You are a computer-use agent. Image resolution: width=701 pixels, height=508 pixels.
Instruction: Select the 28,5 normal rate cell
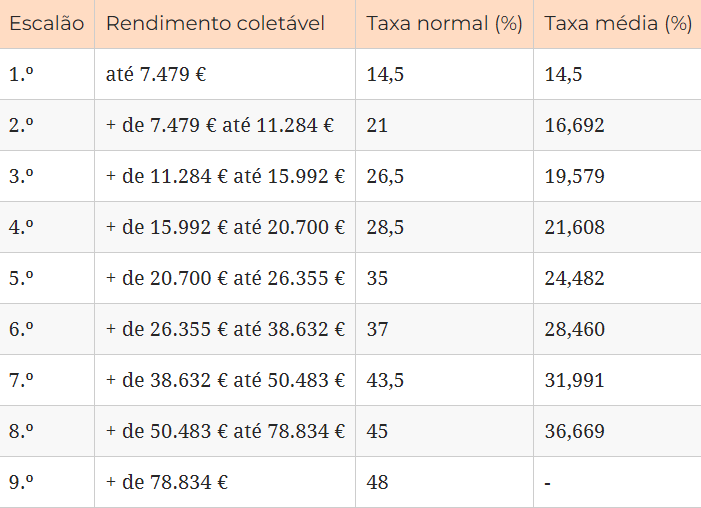tap(385, 227)
